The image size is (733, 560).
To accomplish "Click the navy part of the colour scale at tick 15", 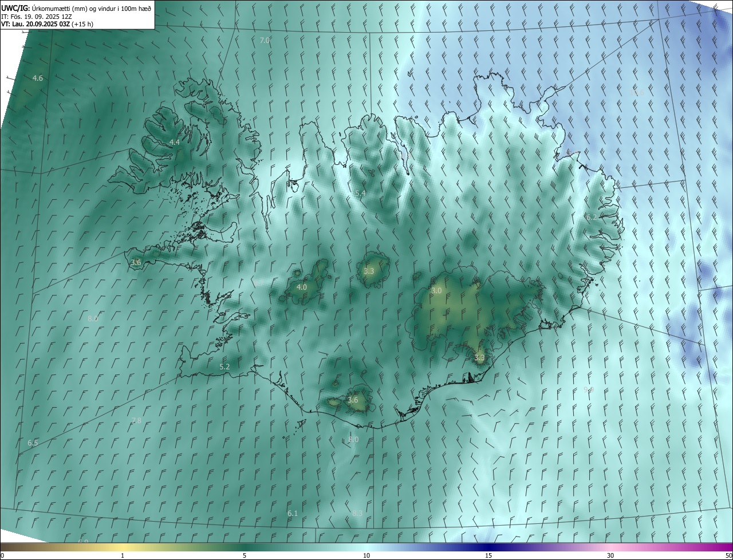I will pyautogui.click(x=488, y=547).
